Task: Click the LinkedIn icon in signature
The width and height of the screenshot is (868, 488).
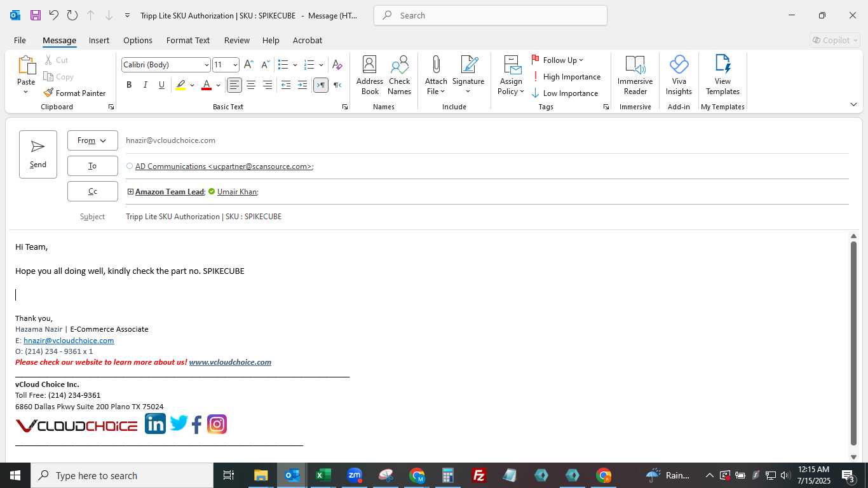Action: pyautogui.click(x=155, y=424)
